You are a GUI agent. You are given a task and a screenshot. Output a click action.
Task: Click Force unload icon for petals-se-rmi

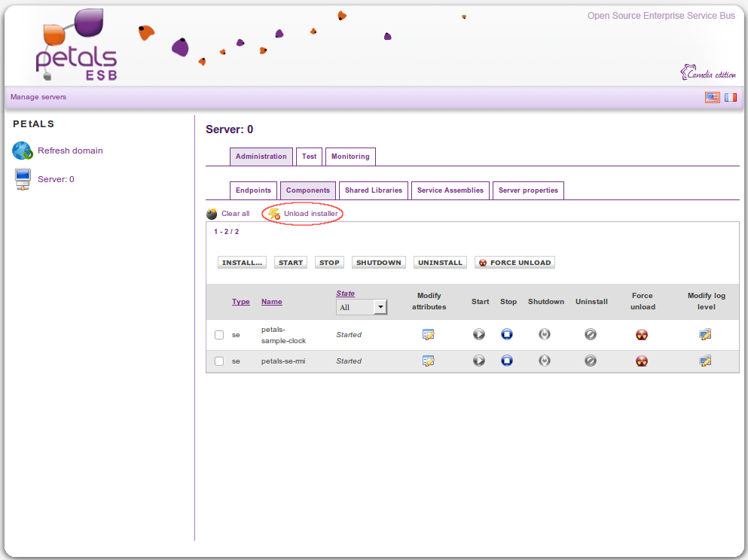(x=642, y=361)
